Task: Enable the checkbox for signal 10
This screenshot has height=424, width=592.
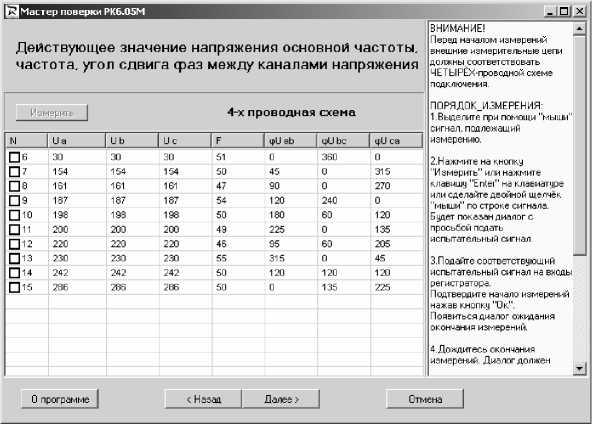Action: click(14, 215)
